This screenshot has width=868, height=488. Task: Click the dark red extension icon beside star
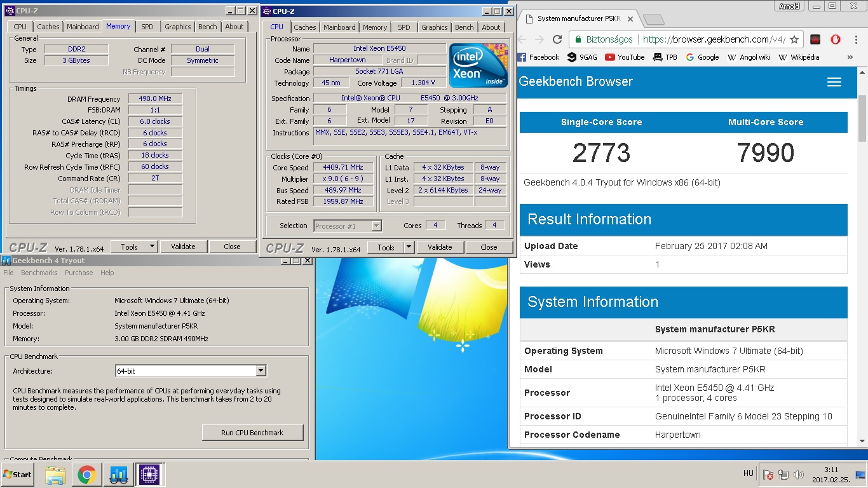815,39
